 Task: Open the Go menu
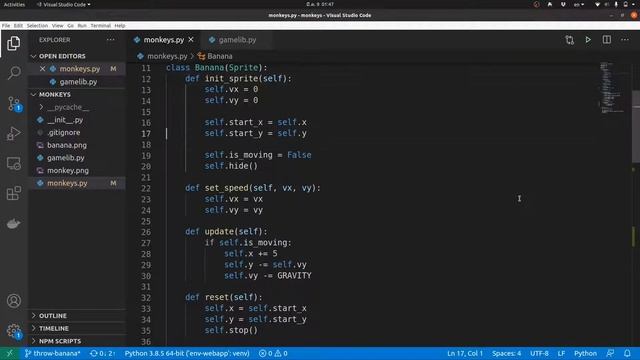[x=71, y=26]
